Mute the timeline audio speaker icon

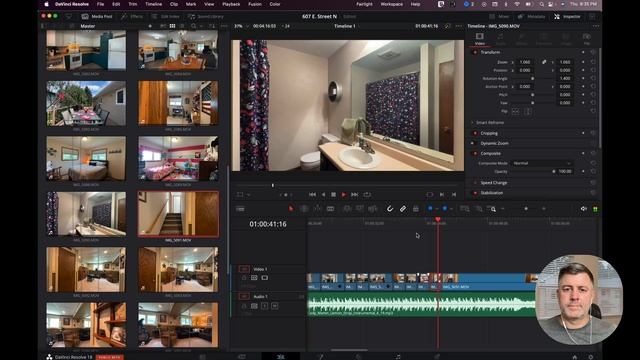click(x=584, y=209)
